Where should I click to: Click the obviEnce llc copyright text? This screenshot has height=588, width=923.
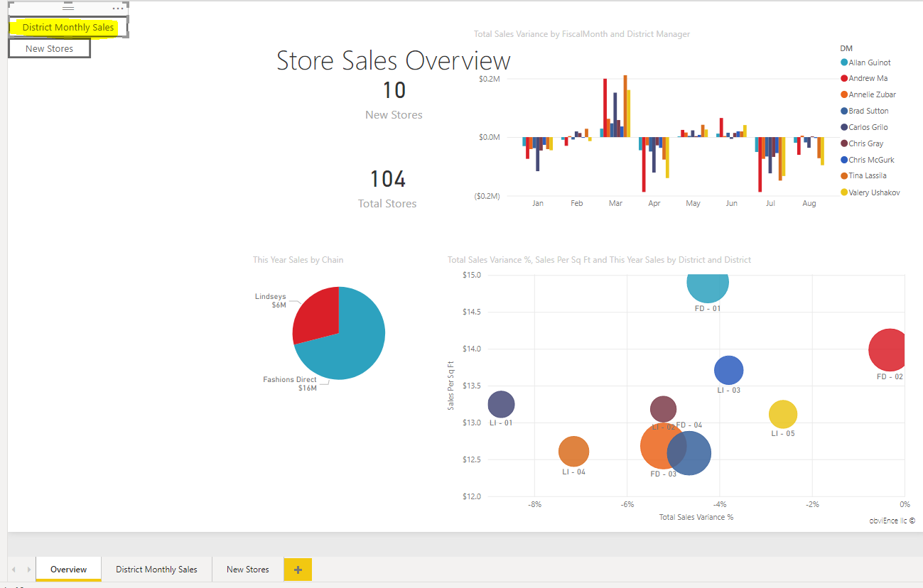pos(892,521)
